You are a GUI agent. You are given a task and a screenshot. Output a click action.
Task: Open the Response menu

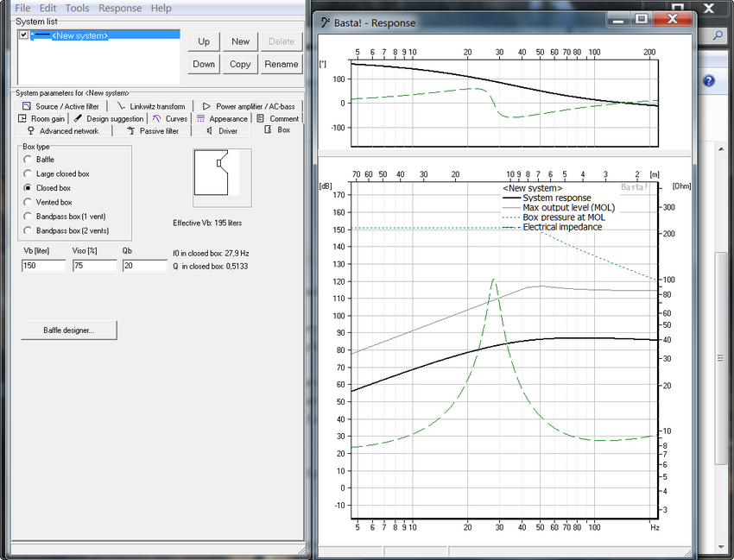tap(120, 8)
